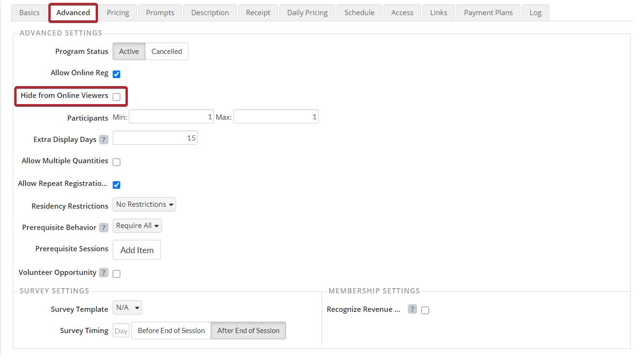Viewport: 644px width, 361px height.
Task: Enable Allow Multiple Quantities checkbox
Action: point(116,162)
